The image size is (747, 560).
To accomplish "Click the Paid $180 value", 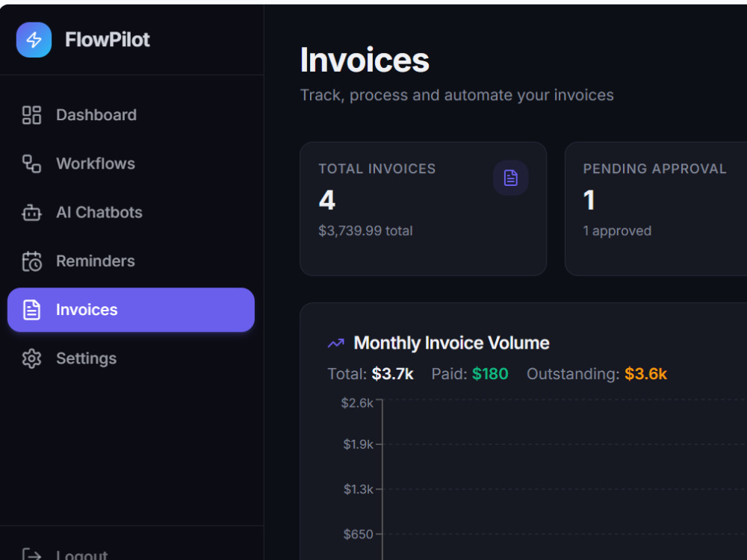I will pyautogui.click(x=490, y=374).
